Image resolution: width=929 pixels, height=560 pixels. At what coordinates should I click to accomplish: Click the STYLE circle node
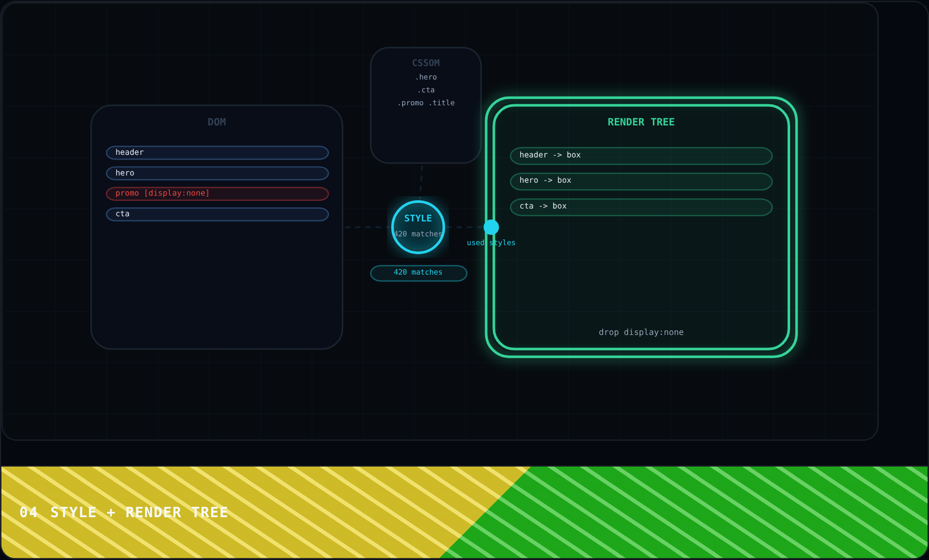(x=418, y=227)
